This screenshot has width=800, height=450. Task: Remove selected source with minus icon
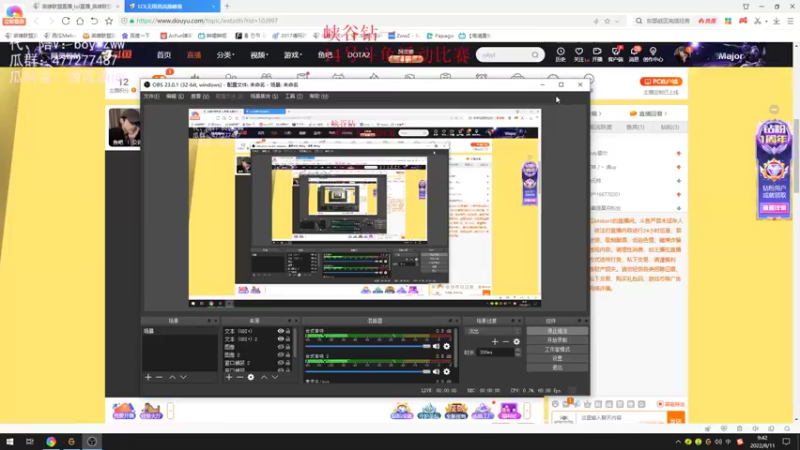point(239,377)
